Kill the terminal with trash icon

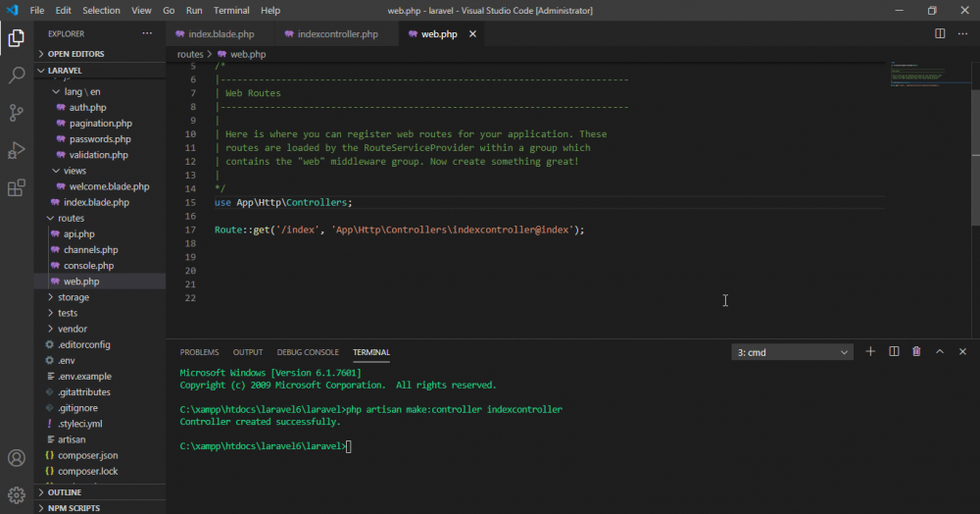coord(916,351)
